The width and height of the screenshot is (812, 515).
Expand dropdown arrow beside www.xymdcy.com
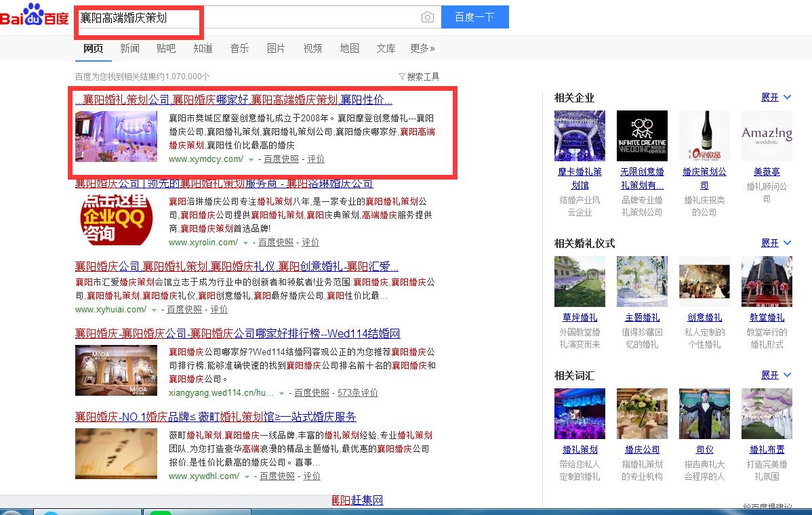coord(251,159)
